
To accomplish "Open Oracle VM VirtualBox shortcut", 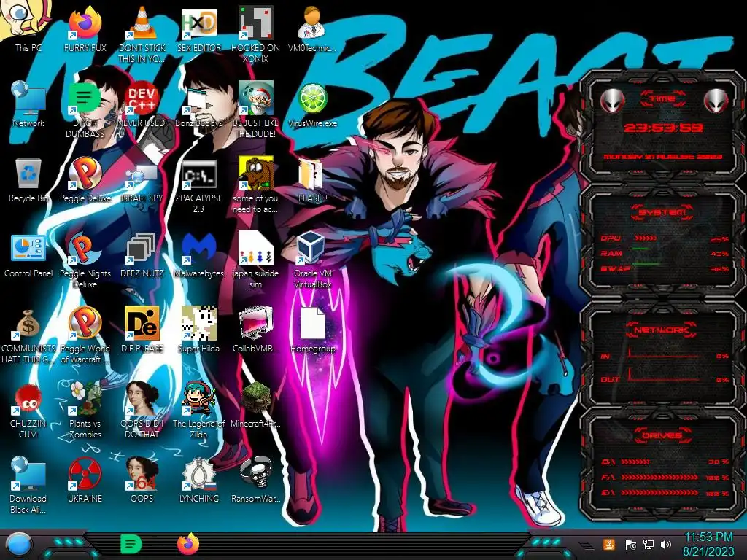I will (x=312, y=260).
